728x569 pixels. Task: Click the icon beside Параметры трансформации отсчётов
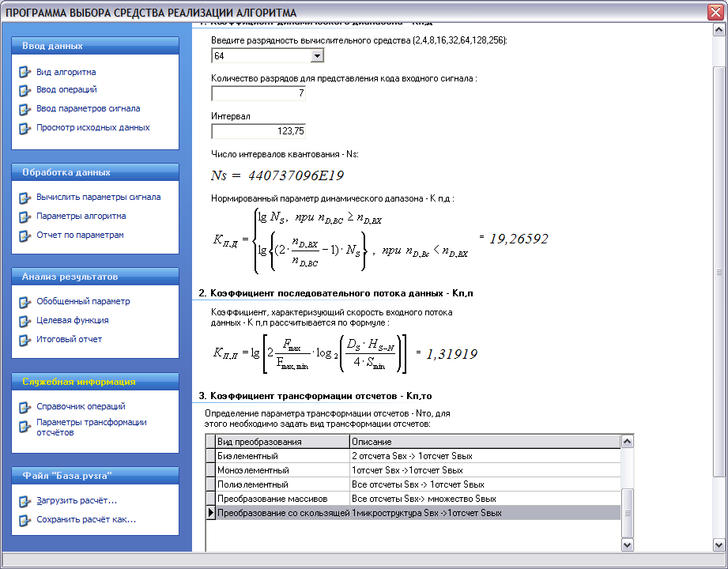pos(25,426)
